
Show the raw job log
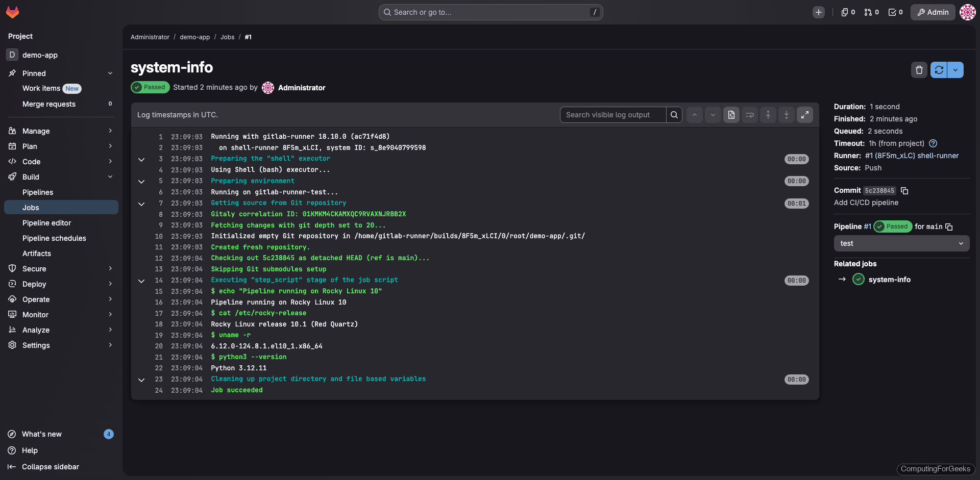coord(731,114)
